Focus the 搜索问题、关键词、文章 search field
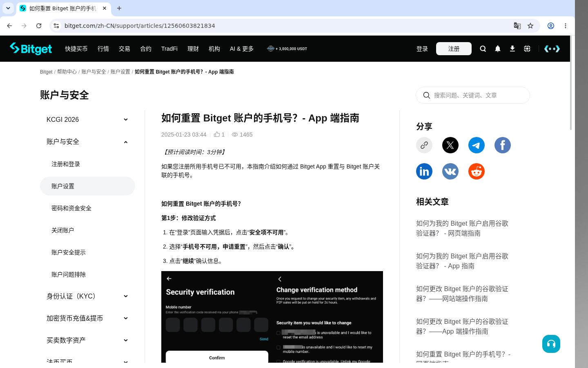588x368 pixels. (473, 95)
